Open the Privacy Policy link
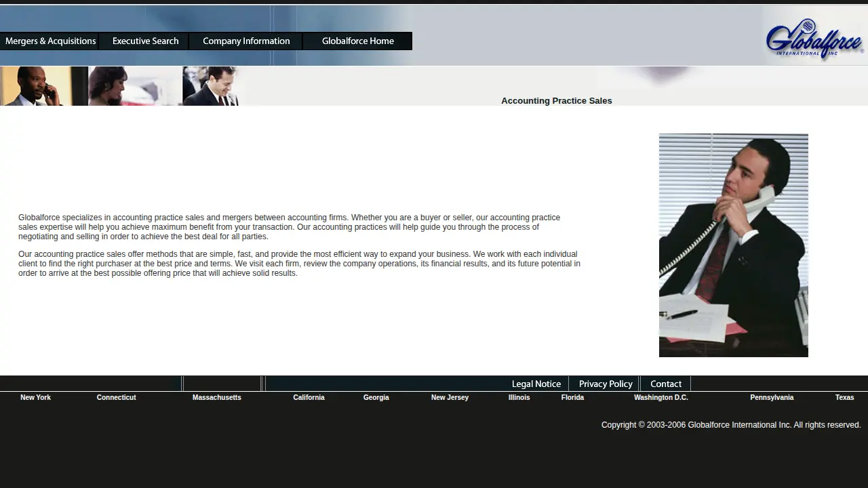 pyautogui.click(x=606, y=384)
